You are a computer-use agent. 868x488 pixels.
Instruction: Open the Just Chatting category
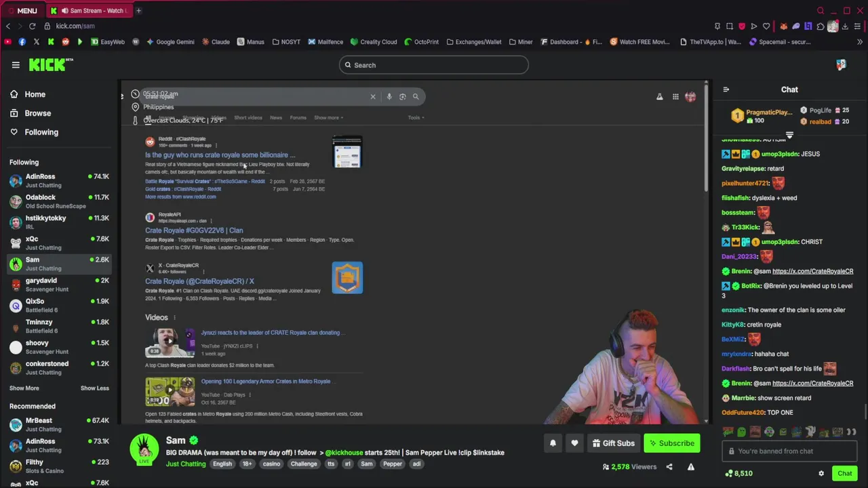click(186, 464)
